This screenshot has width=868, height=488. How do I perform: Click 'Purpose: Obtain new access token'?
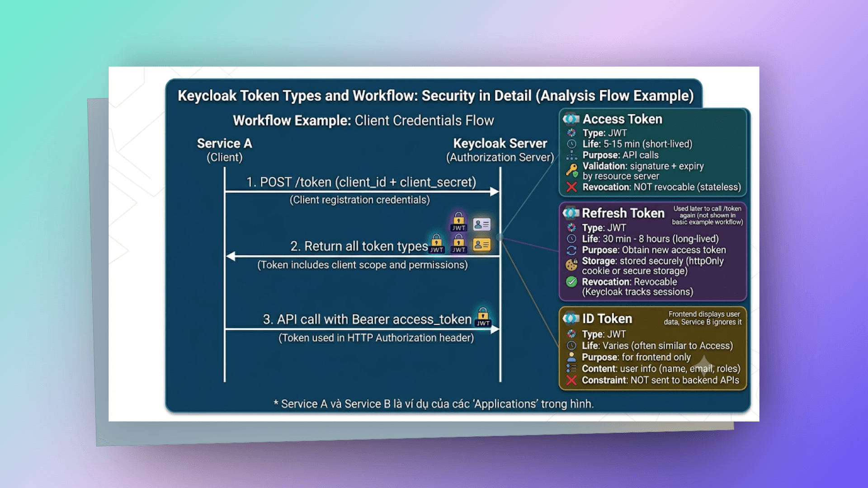coord(654,250)
